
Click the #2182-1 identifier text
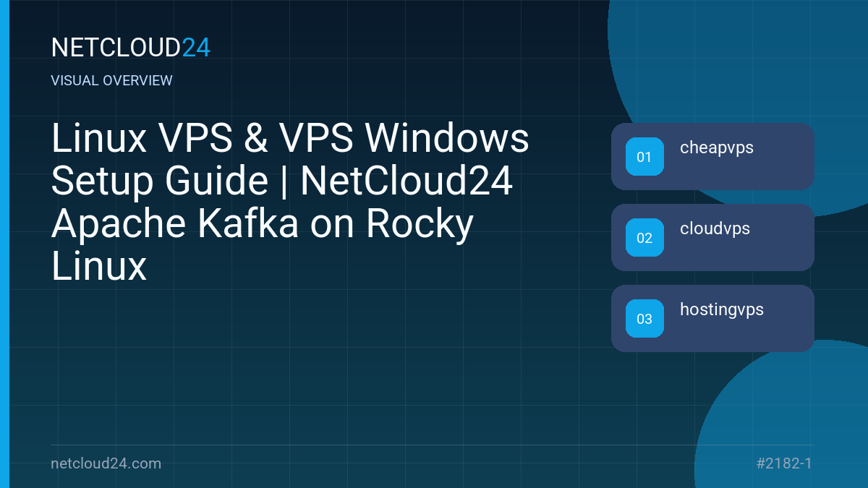pyautogui.click(x=783, y=463)
